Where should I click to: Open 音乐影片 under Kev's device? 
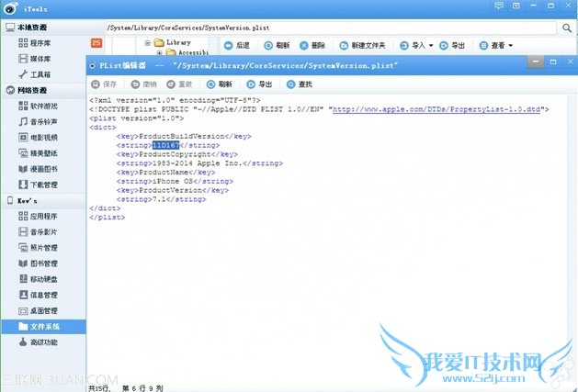(39, 232)
